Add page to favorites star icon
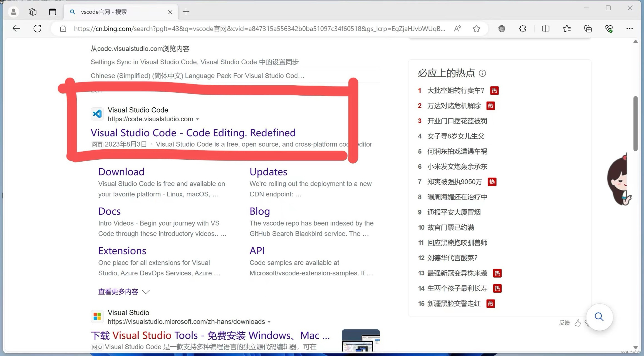 pyautogui.click(x=476, y=28)
